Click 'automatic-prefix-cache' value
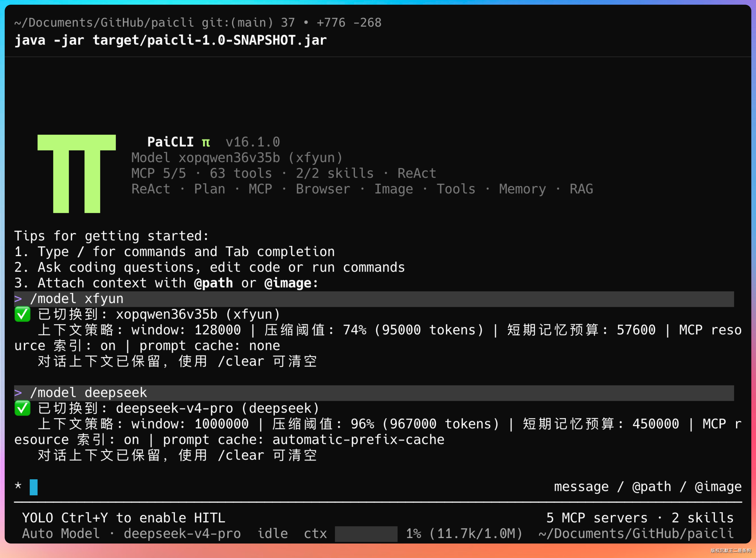This screenshot has height=558, width=756. coord(358,440)
